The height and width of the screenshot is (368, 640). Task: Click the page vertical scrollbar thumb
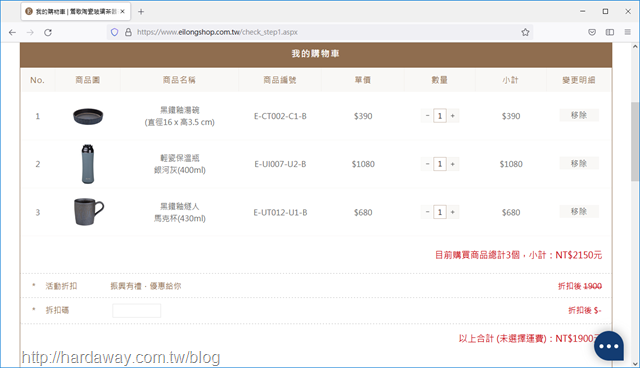[x=635, y=142]
